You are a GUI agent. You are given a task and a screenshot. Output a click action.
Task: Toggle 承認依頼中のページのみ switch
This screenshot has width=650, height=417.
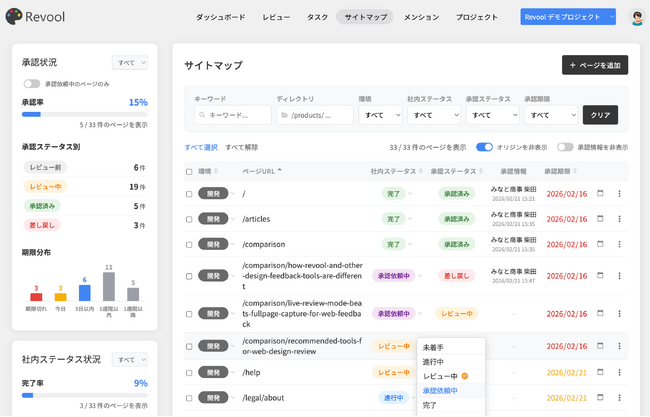pos(32,84)
